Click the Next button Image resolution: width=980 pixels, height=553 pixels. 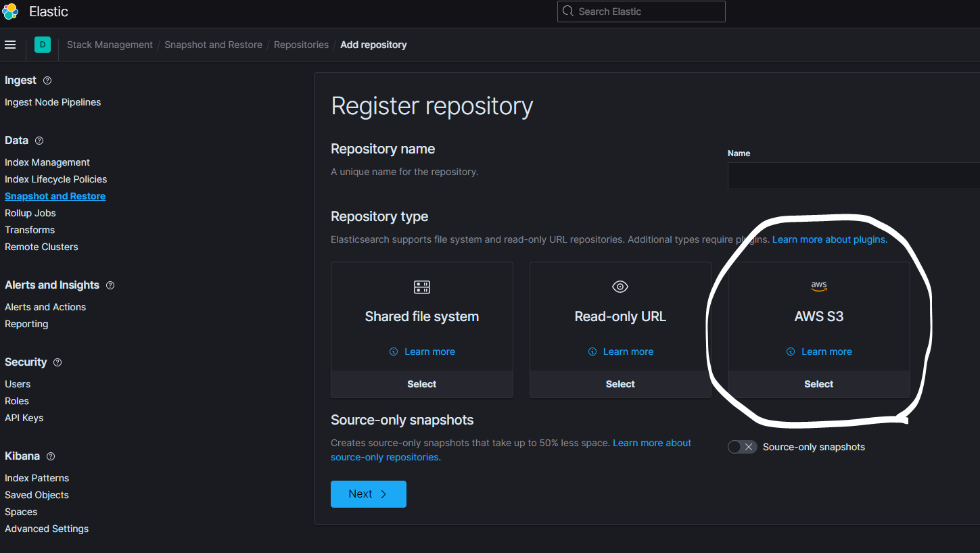tap(369, 494)
